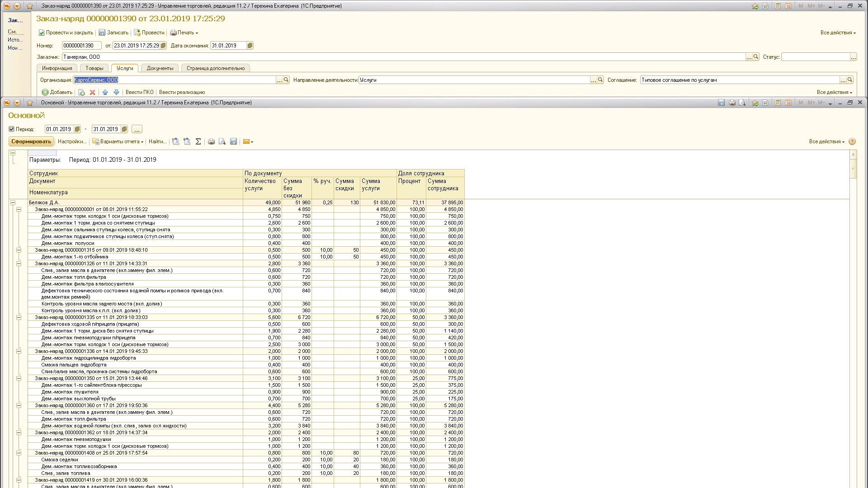
Task: Open the Варианты отчета dropdown
Action: 118,142
